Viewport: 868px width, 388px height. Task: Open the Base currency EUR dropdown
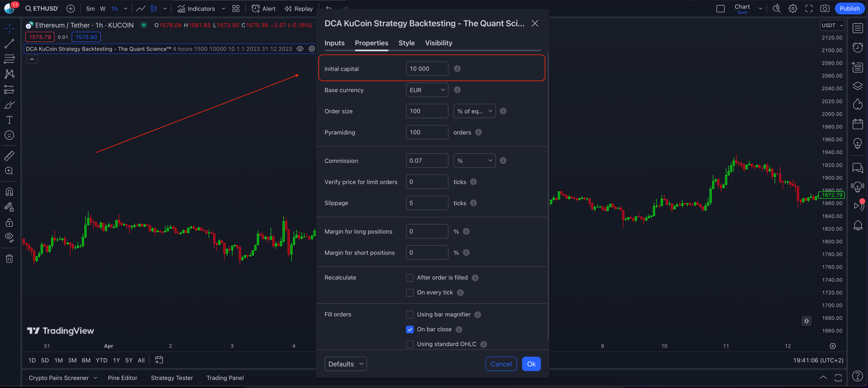(x=427, y=90)
